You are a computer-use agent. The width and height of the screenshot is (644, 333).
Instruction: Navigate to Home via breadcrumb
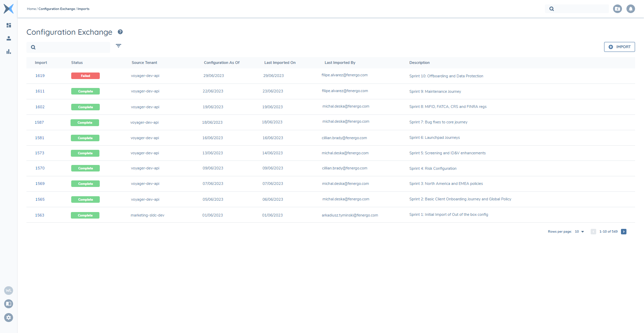coord(31,9)
